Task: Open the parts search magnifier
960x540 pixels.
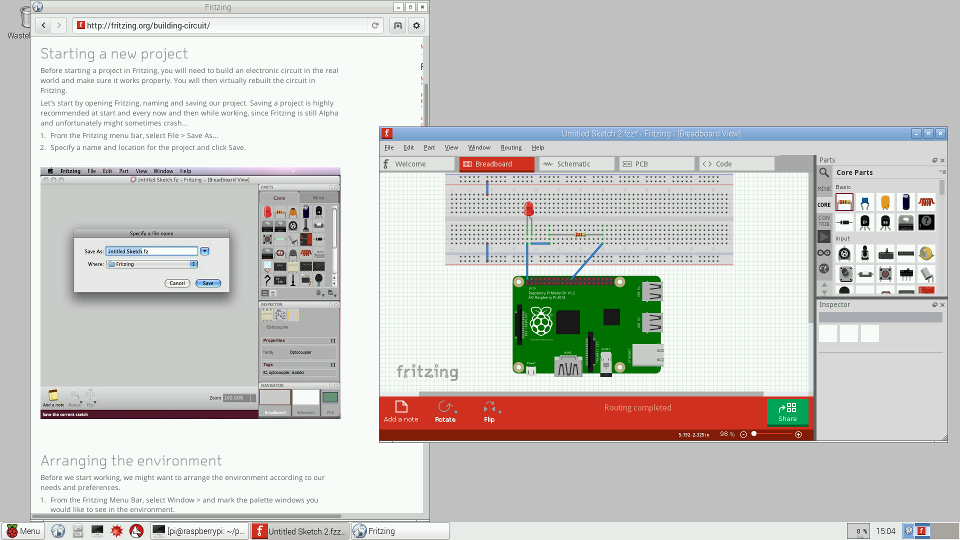Action: (825, 173)
